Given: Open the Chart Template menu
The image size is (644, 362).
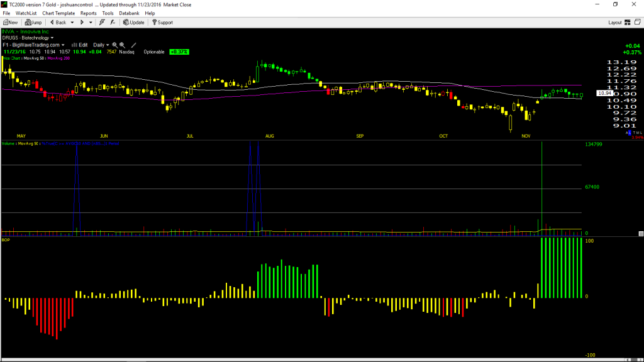Looking at the screenshot, I should [58, 13].
